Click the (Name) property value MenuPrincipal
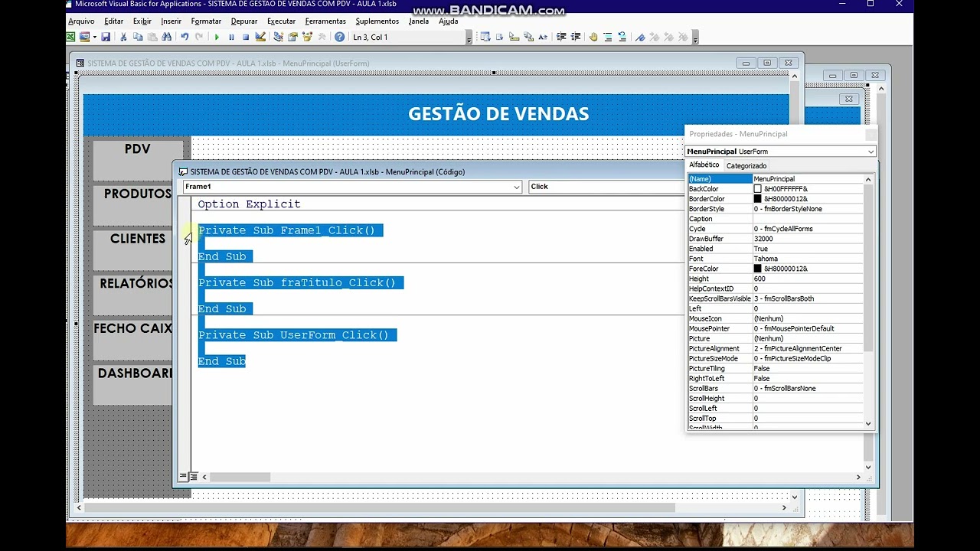Screen dimensions: 980x551 pos(808,179)
